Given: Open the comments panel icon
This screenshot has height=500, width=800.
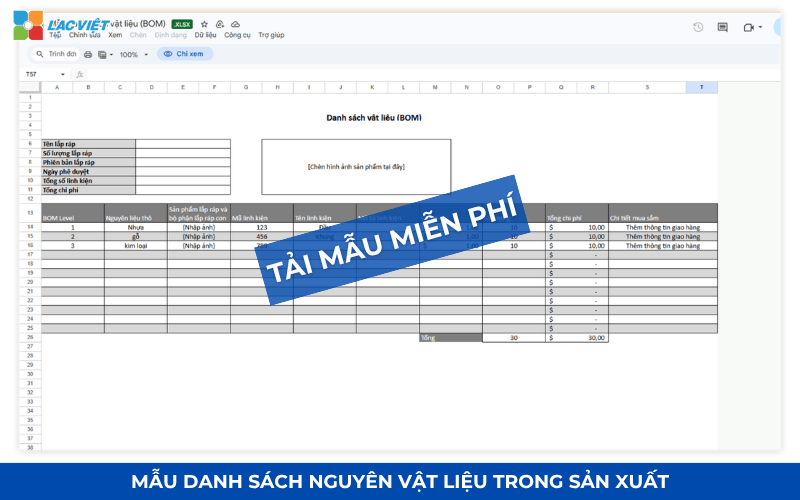Looking at the screenshot, I should 722,27.
